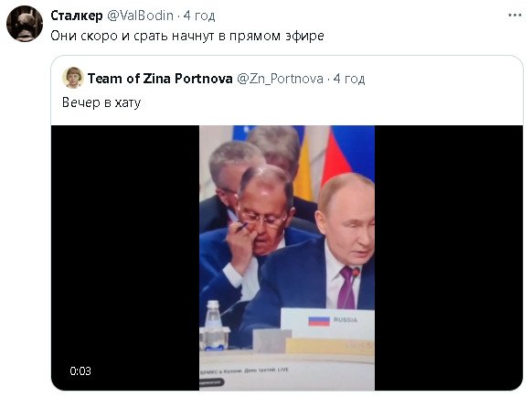The width and height of the screenshot is (532, 397).
Task: Open Сталкер's round profile avatar
Action: [x=25, y=24]
